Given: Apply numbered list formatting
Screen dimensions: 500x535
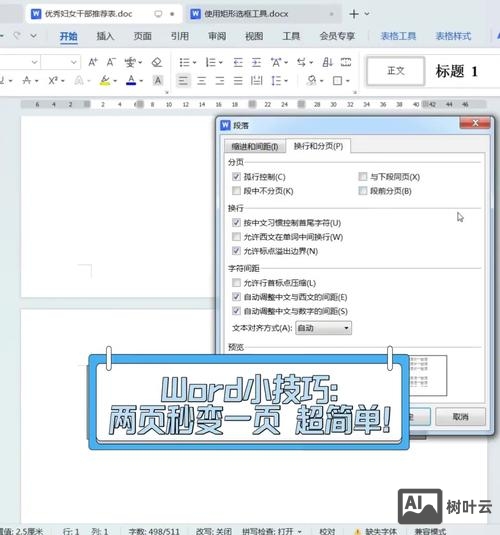Looking at the screenshot, I should [x=211, y=62].
